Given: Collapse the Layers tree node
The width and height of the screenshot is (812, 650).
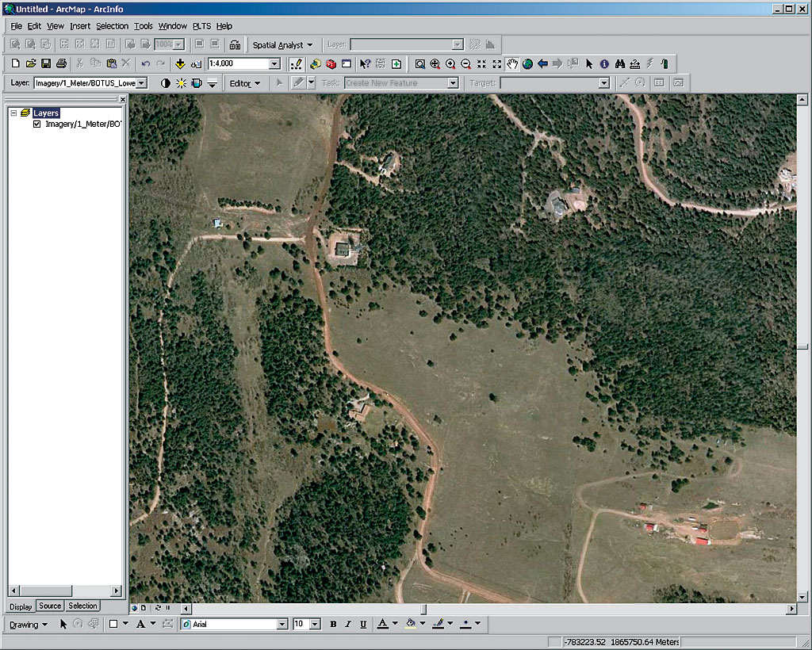Looking at the screenshot, I should (x=14, y=113).
